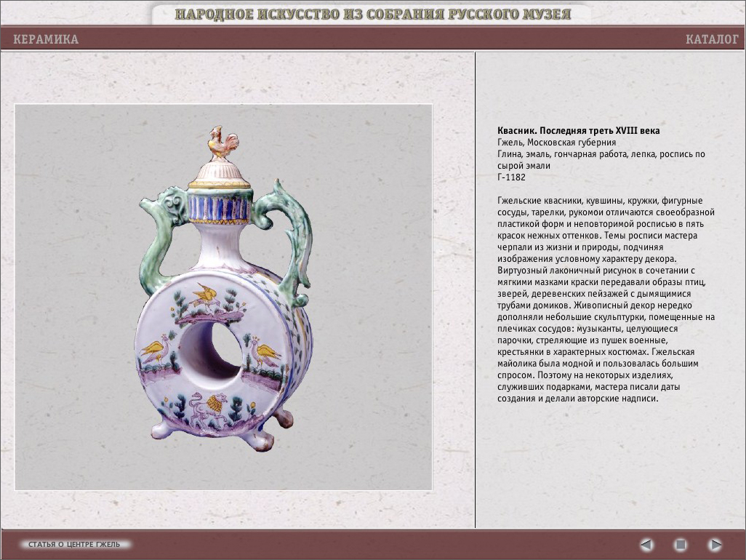The image size is (746, 560).
Task: Go to the previous item with left arrow
Action: (646, 544)
